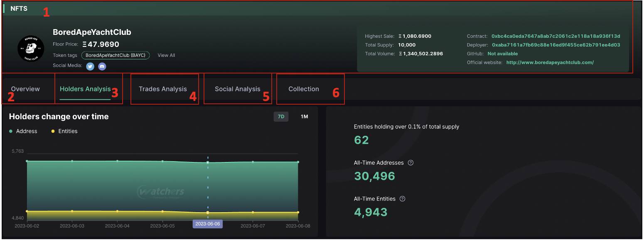Image resolution: width=644 pixels, height=240 pixels.
Task: Click the Holders change over time heading
Action: tap(59, 117)
